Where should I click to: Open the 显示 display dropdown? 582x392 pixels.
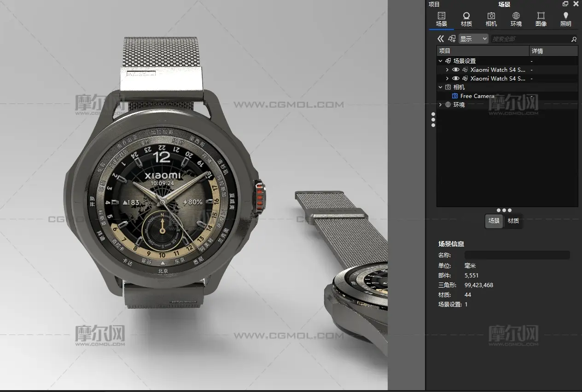pos(473,39)
